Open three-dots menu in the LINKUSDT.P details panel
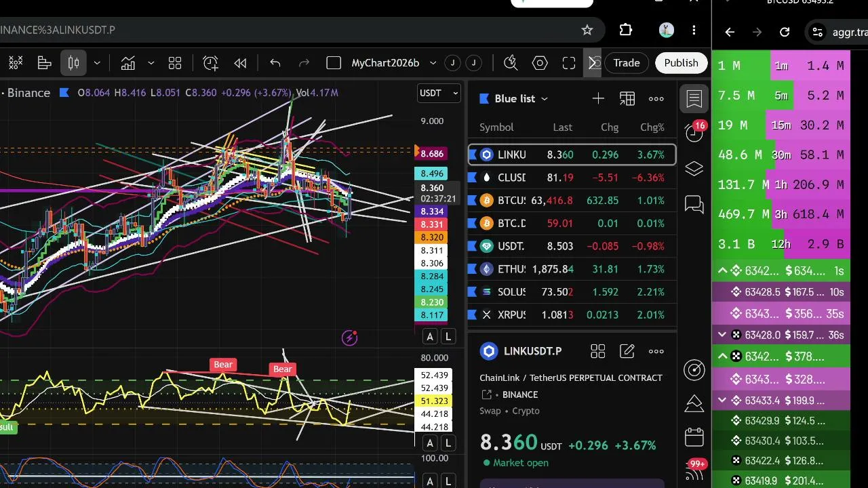 656,351
